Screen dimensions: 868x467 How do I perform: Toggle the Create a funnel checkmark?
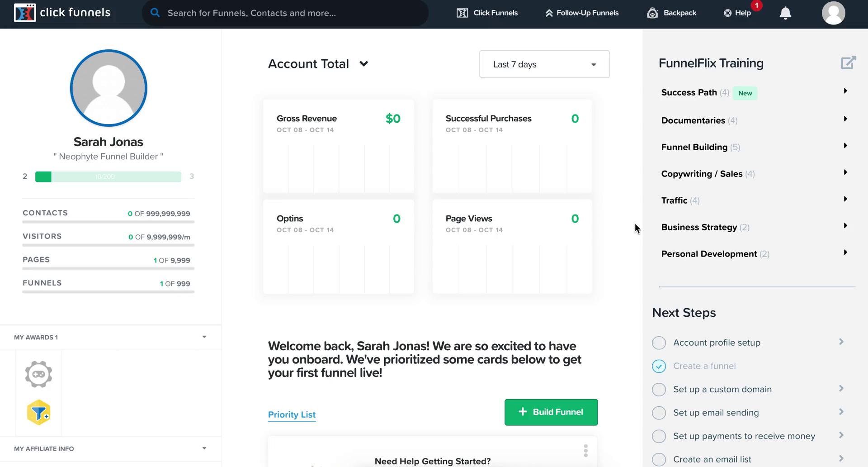659,366
